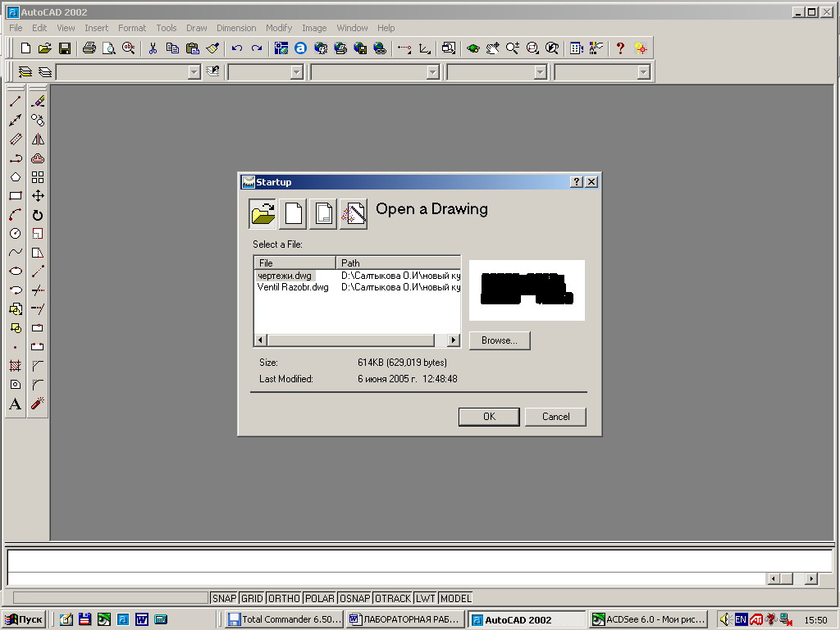
Task: Open the Format menu
Action: point(132,28)
